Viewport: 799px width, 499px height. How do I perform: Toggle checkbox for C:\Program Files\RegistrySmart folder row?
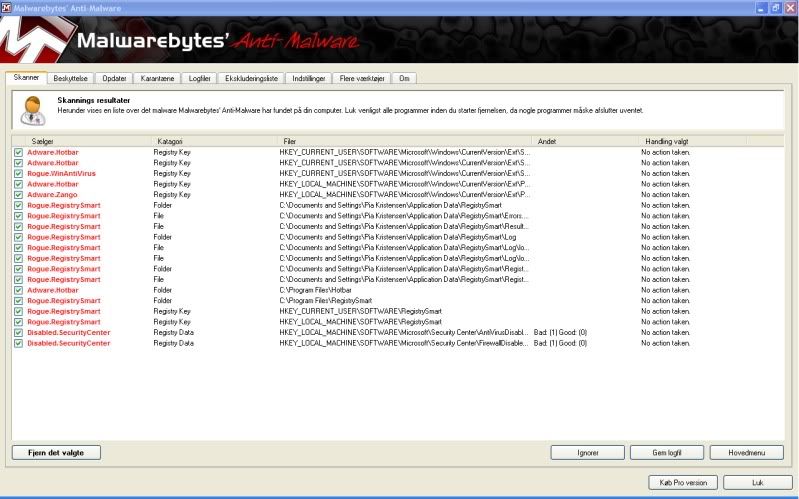18,301
